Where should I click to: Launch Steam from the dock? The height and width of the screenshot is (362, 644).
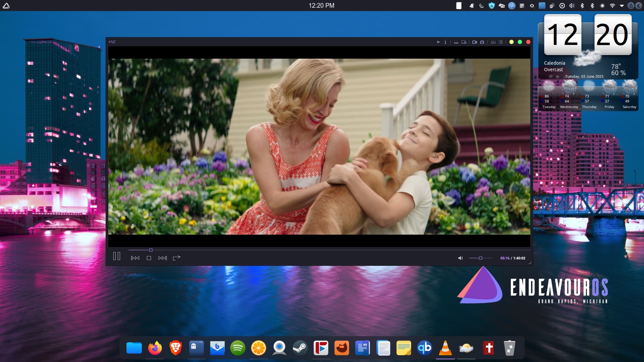(300, 348)
